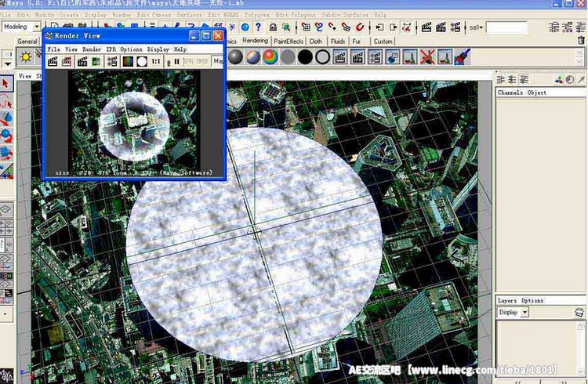Switch to four view layout
This screenshot has width=588, height=384.
tap(6, 227)
